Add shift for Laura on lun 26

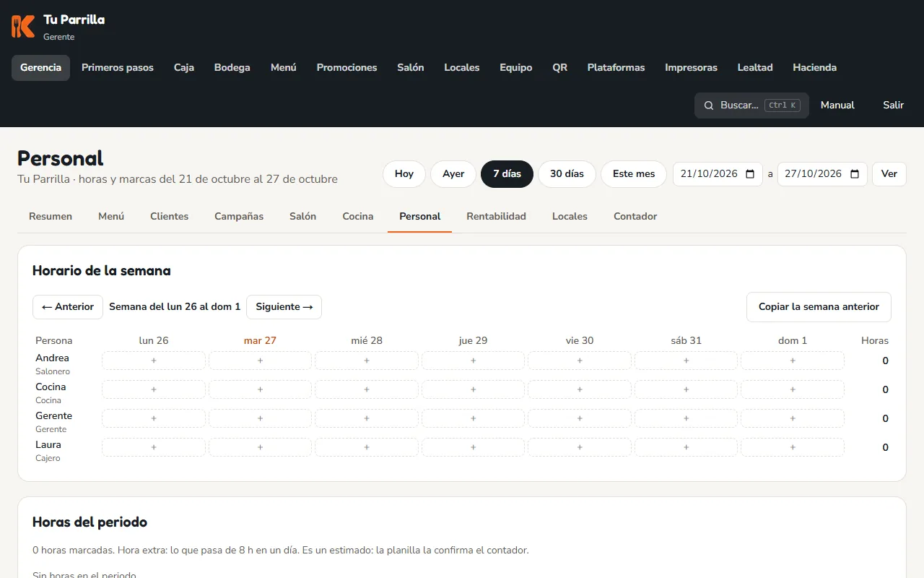tap(154, 447)
